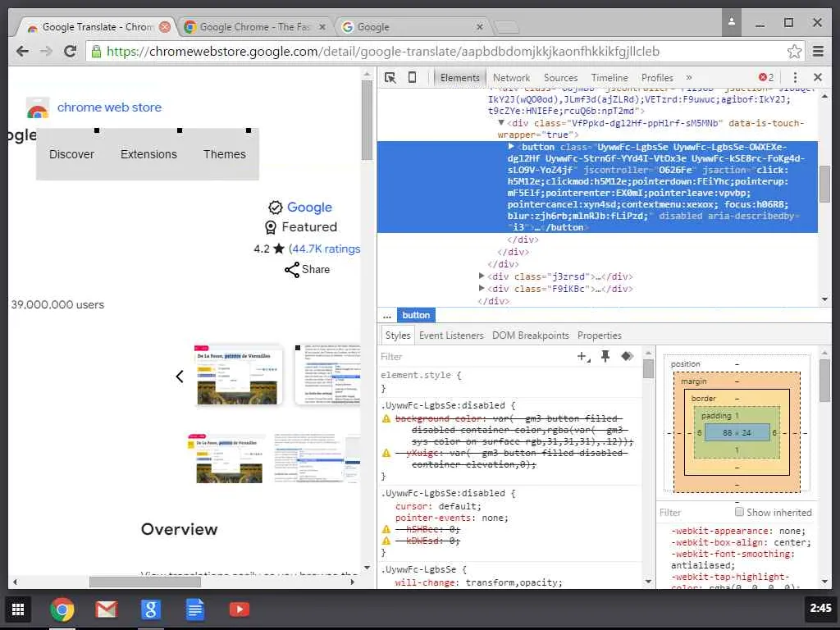Open DevTools three-dot menu
The width and height of the screenshot is (840, 630).
click(795, 78)
